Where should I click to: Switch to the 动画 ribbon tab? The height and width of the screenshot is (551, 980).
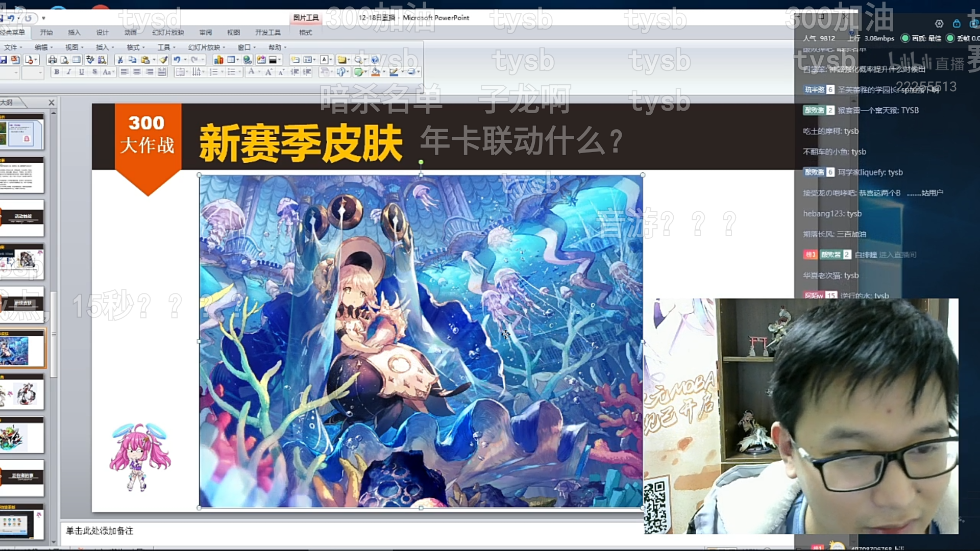(x=131, y=33)
